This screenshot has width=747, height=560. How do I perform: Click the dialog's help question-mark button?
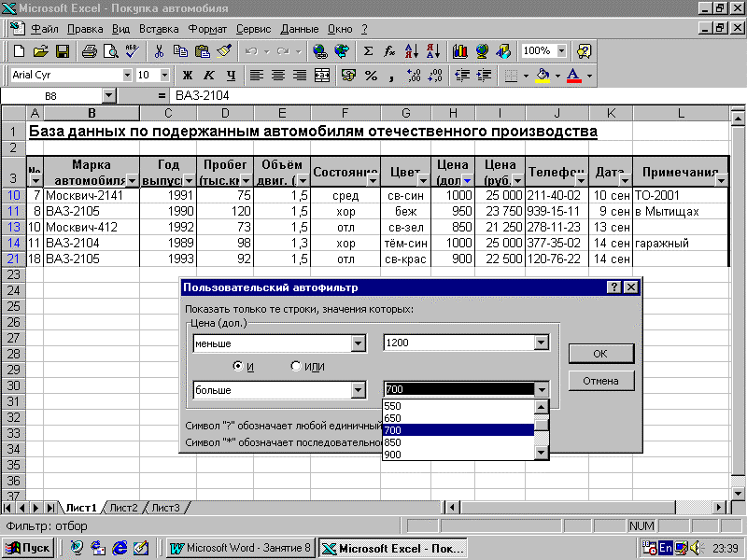[613, 287]
